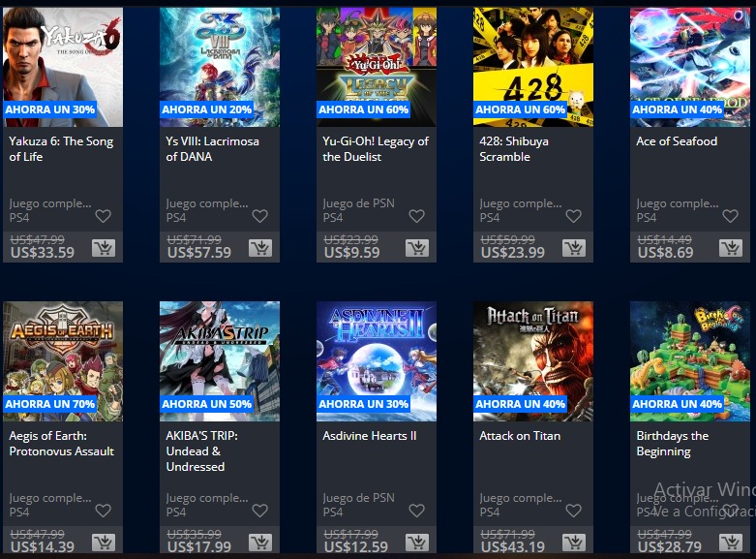Toggle wishlist heart for Ys VIII
Screen dimensions: 756x559
point(259,216)
